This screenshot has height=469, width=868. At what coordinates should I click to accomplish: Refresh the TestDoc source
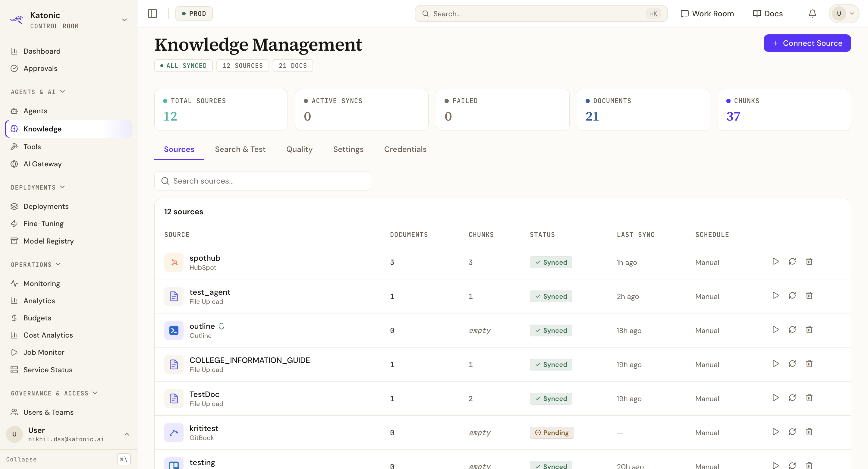[x=792, y=398]
